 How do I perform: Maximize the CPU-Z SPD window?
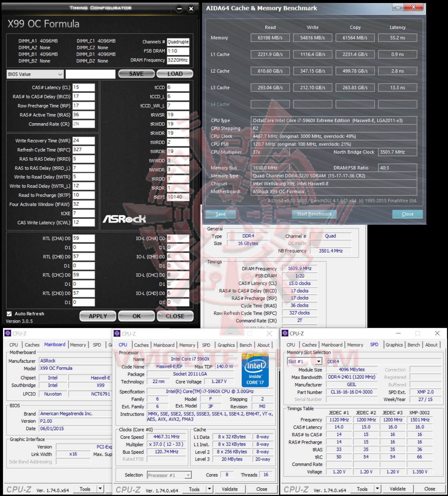pos(418,333)
